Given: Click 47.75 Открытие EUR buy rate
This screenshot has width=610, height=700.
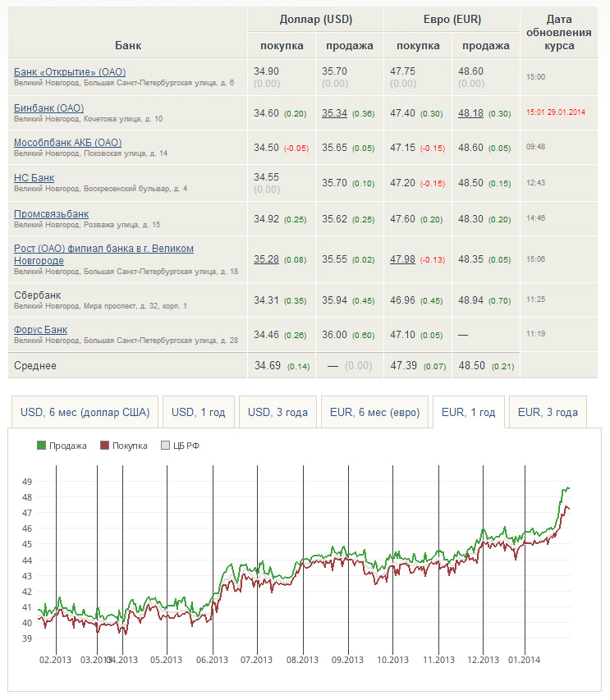Looking at the screenshot, I should 402,71.
